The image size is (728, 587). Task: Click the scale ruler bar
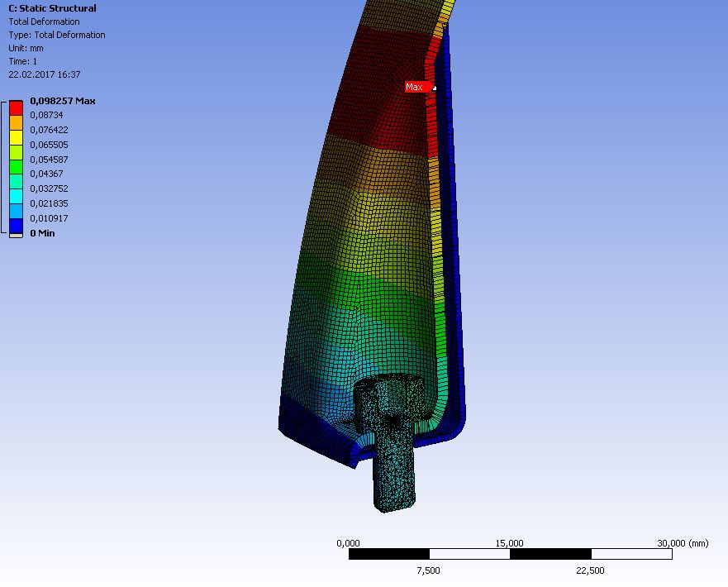[x=510, y=554]
